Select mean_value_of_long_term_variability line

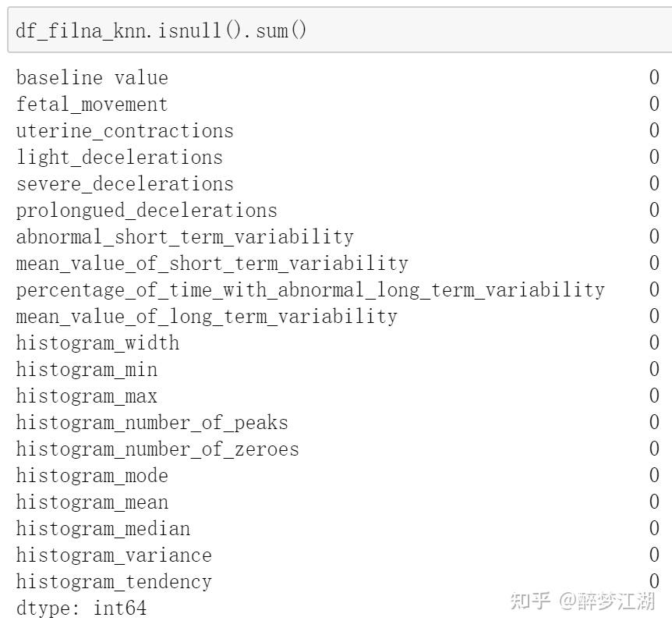338,317
